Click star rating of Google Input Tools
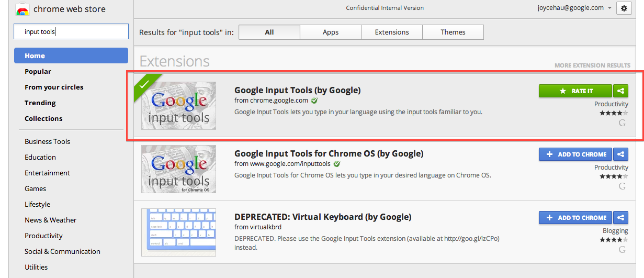 (614, 113)
